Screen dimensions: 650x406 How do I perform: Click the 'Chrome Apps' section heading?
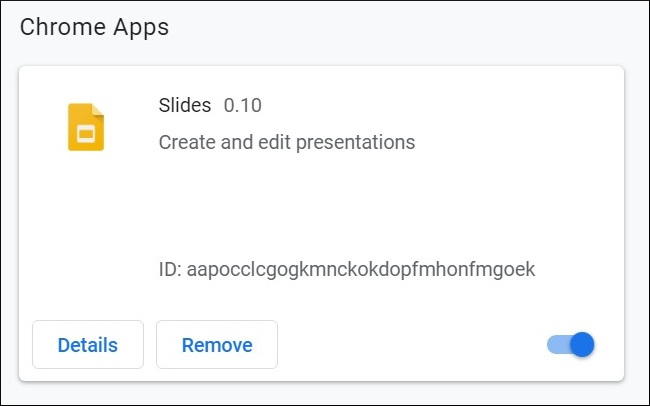point(95,27)
